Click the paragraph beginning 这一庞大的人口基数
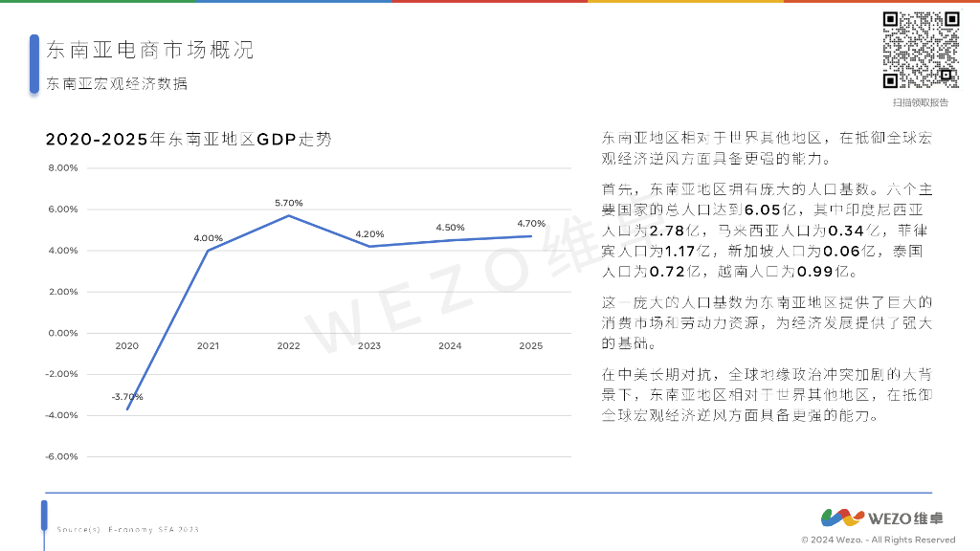The image size is (980, 551). coord(767,323)
